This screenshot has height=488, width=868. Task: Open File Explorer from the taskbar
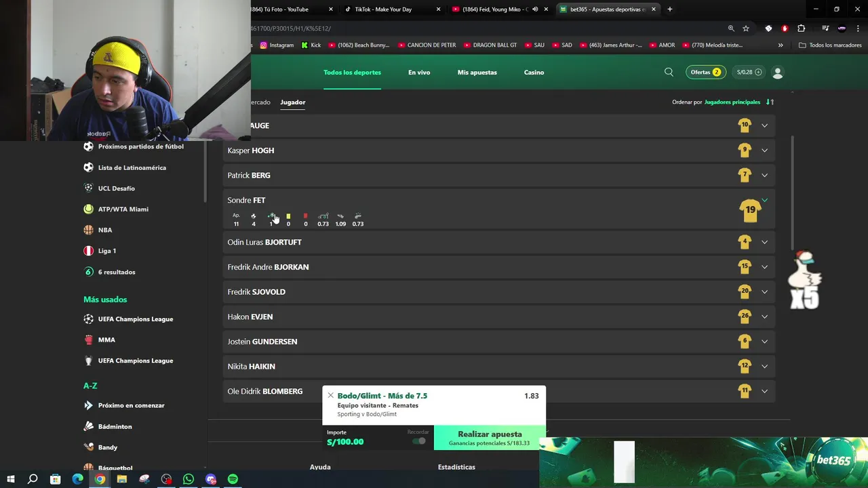122,479
